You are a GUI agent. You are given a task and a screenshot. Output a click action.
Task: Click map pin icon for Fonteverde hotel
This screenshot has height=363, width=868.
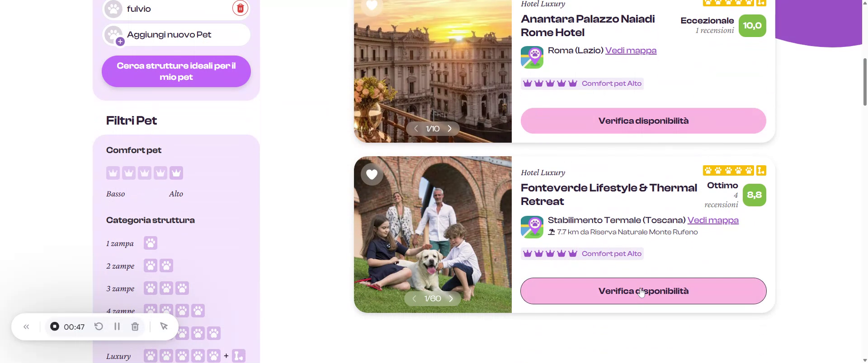point(532,227)
